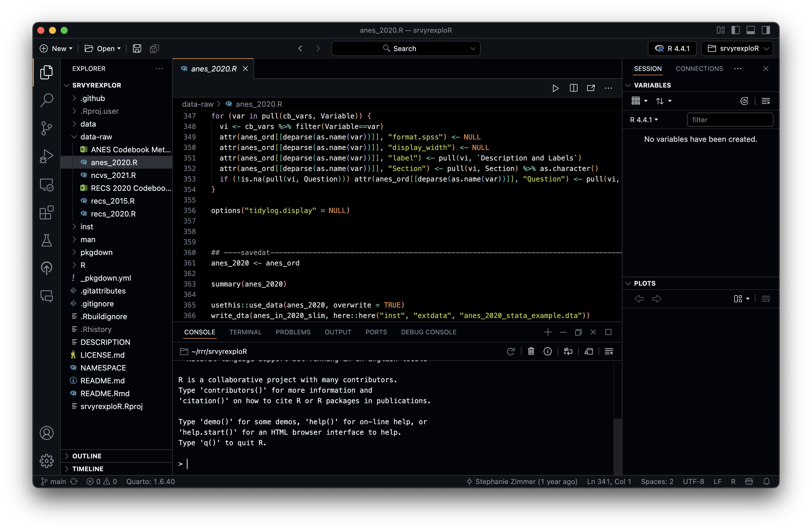
Task: Toggle the primary side bar visibility
Action: tap(735, 30)
